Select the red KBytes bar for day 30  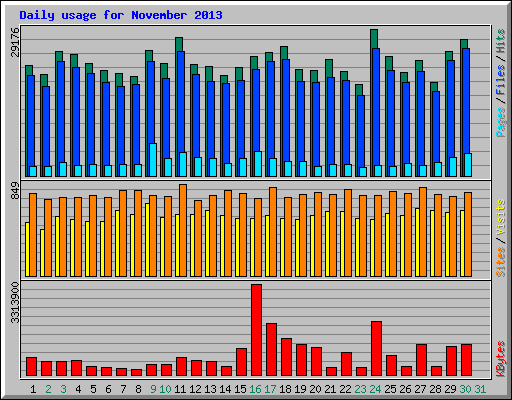pyautogui.click(x=466, y=360)
